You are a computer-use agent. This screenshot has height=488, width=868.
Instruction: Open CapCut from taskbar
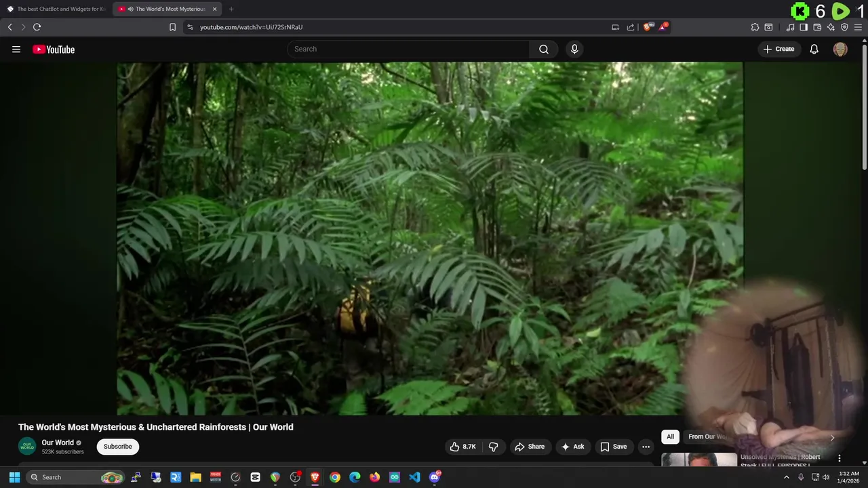coord(255,477)
